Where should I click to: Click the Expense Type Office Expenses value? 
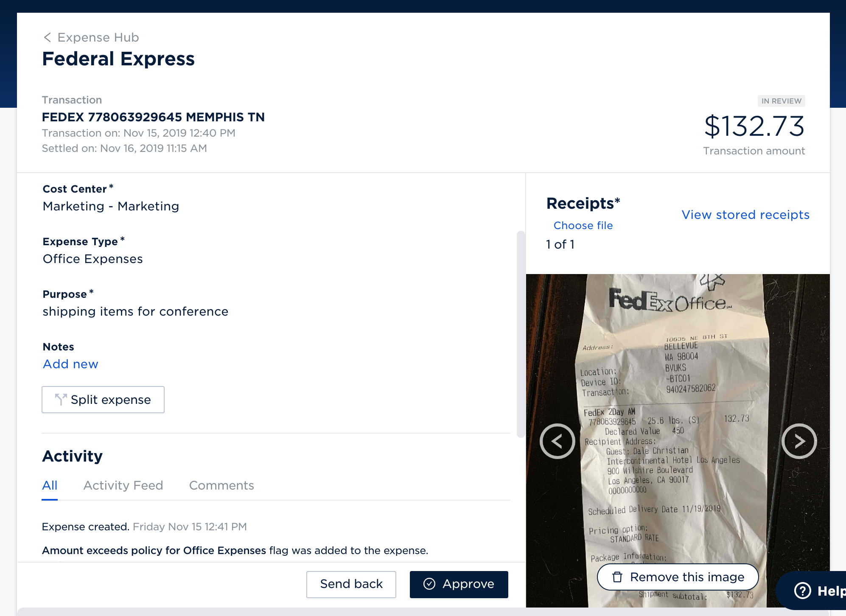(x=93, y=259)
